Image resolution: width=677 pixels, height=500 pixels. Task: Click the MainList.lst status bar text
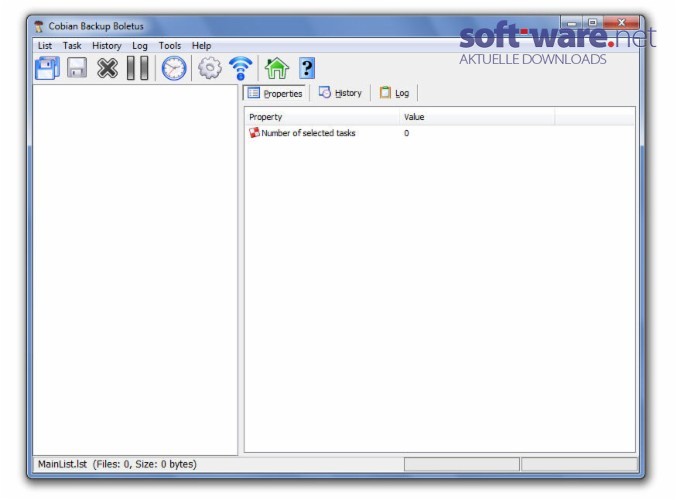[x=117, y=464]
